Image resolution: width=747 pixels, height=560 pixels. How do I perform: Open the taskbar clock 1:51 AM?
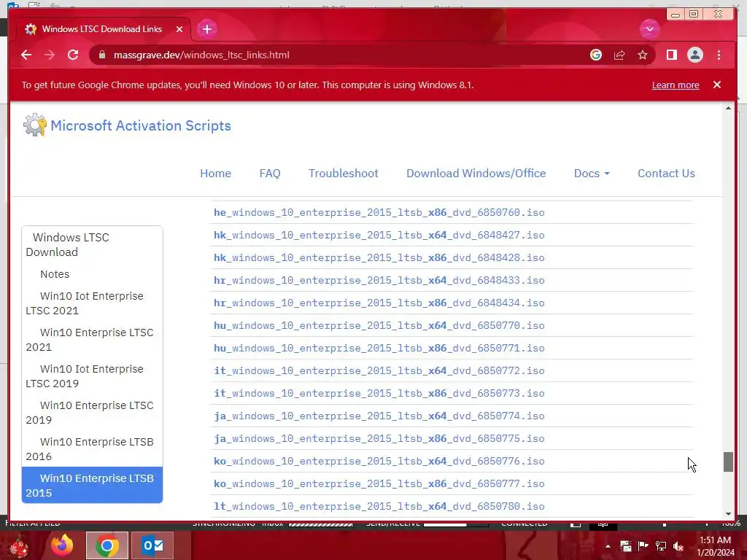coord(715,546)
